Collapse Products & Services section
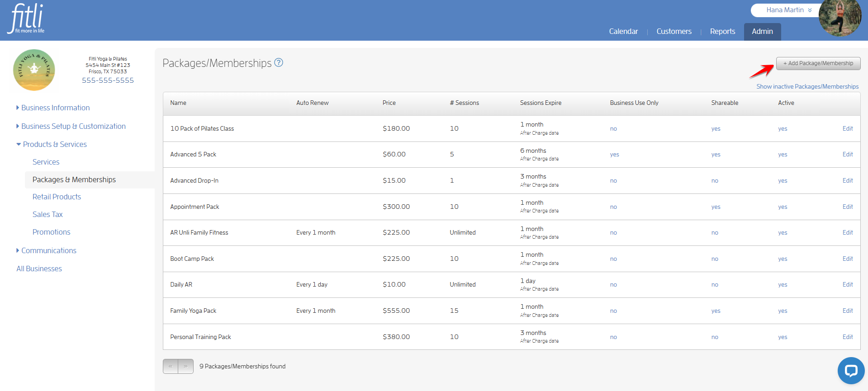Screen dimensions: 868x391 (52, 144)
